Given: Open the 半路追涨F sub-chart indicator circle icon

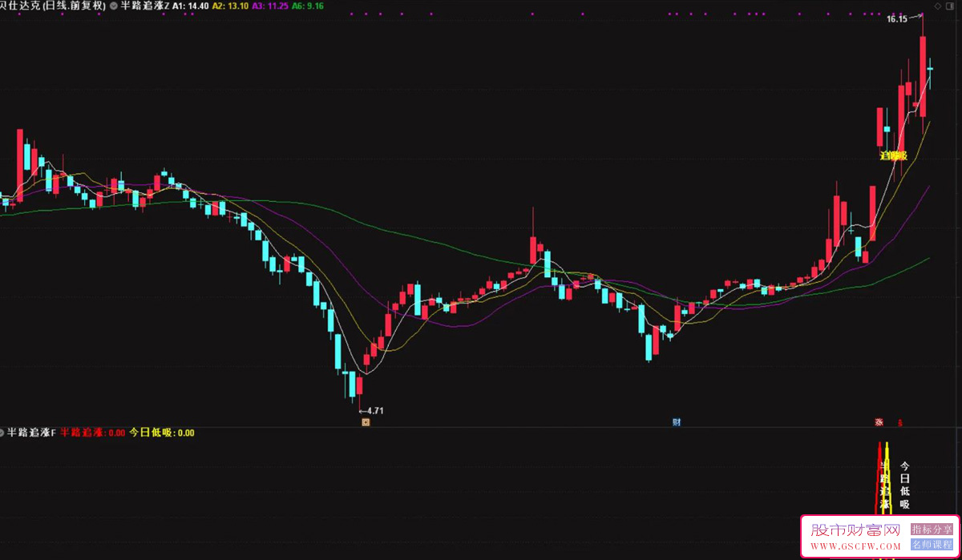Looking at the screenshot, I should pos(3,433).
